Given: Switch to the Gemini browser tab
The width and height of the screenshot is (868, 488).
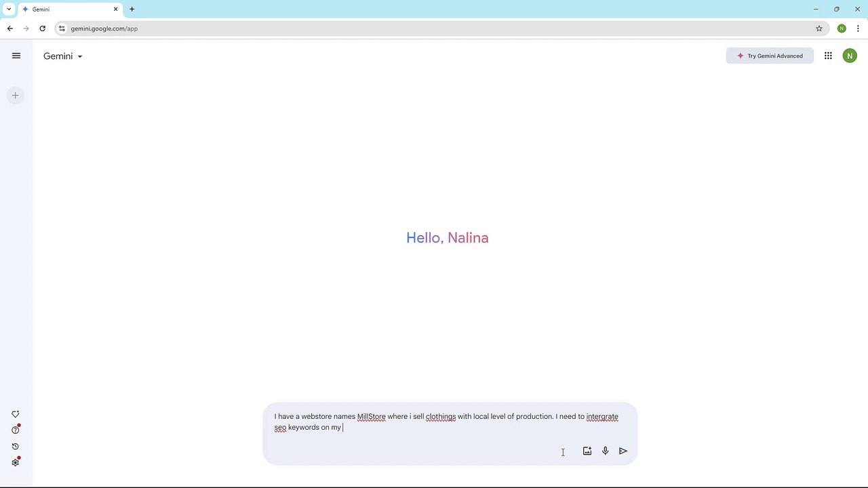Looking at the screenshot, I should point(70,9).
